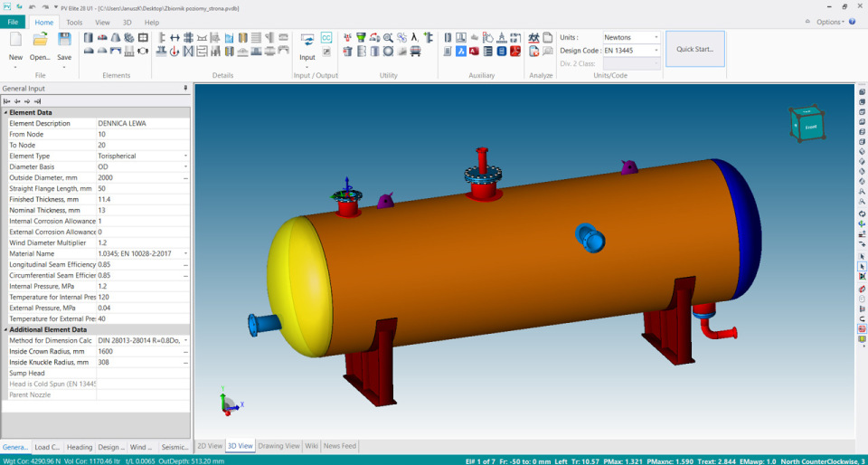Viewport: 868px width, 465px height.
Task: Collapse the Element Data section
Action: click(x=5, y=112)
